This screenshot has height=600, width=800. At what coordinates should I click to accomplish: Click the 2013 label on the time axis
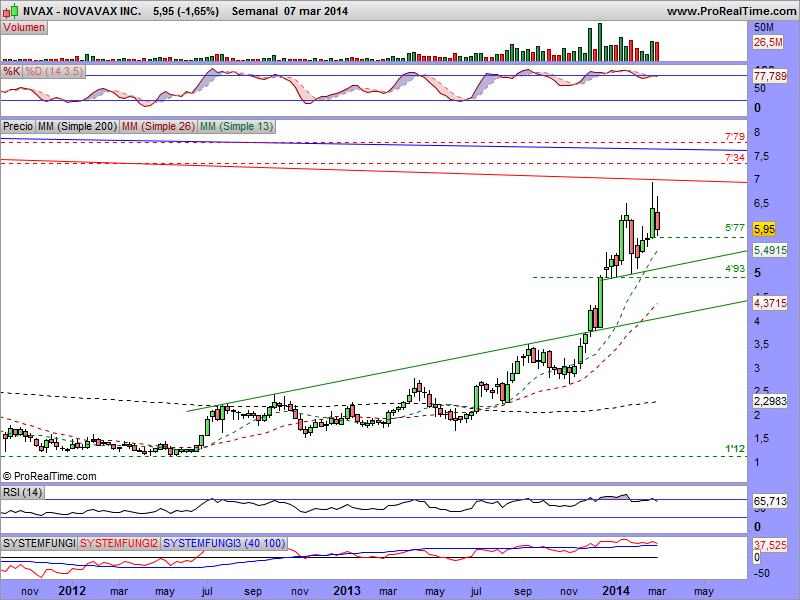(346, 591)
